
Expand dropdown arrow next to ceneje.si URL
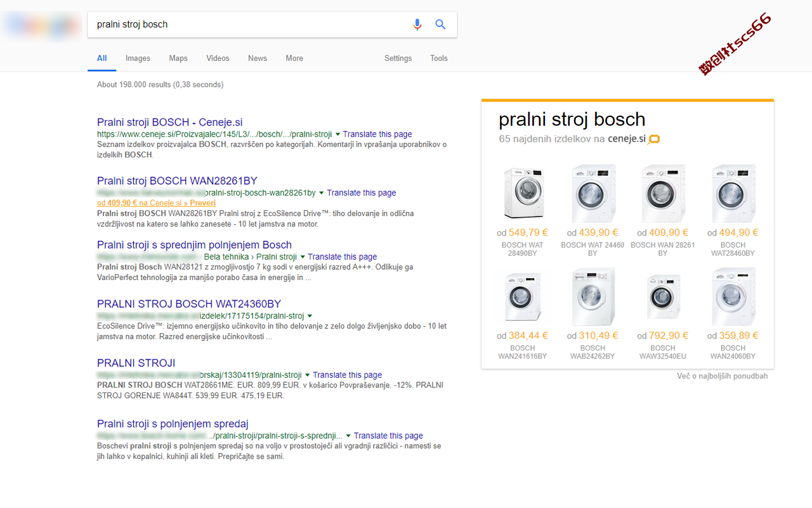[x=337, y=135]
